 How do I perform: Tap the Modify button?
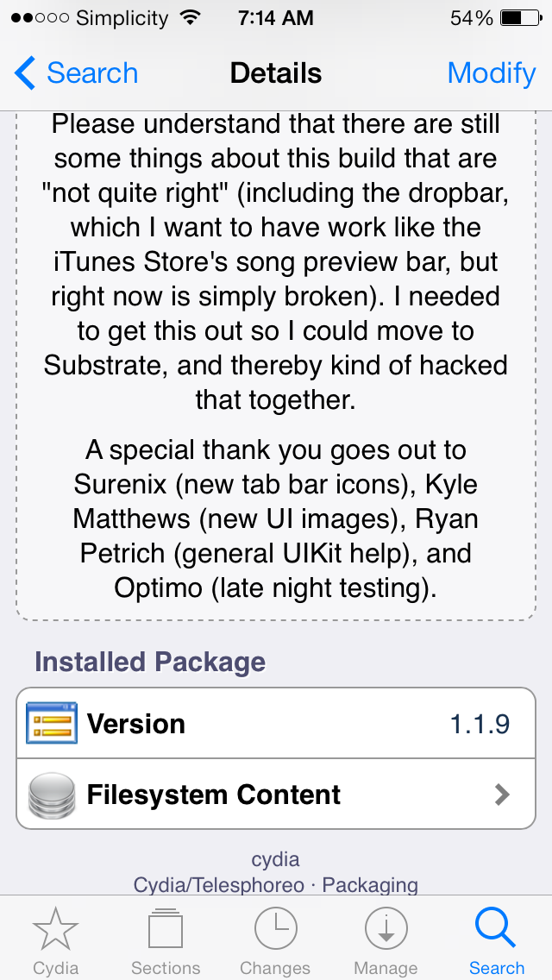click(x=492, y=73)
